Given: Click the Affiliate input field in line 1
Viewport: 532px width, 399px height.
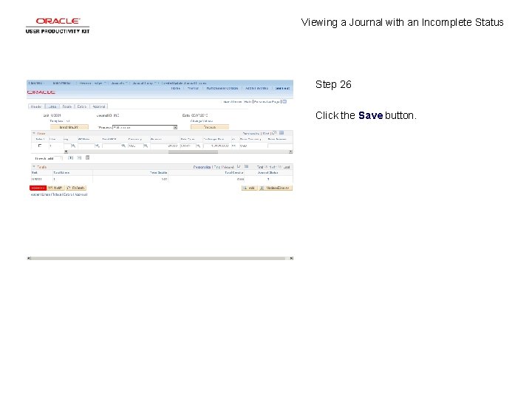Looking at the screenshot, I should (86, 146).
